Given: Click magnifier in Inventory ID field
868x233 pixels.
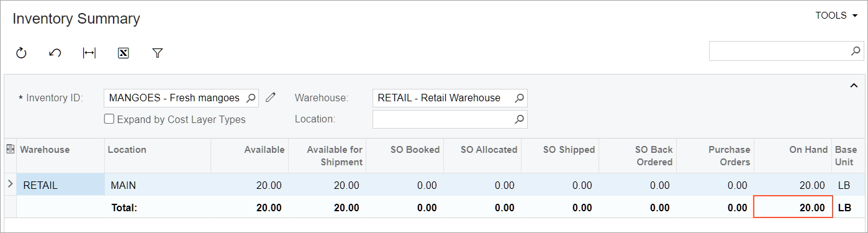Looking at the screenshot, I should point(250,98).
